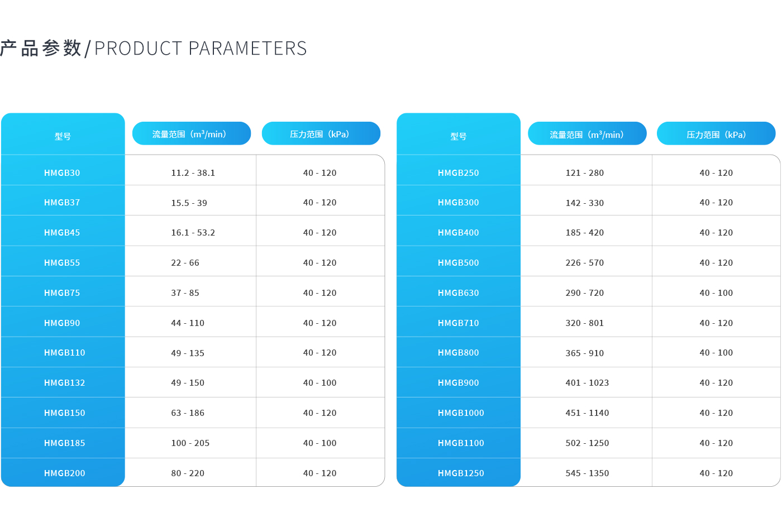
Task: Select the HMGB75 model cell
Action: pyautogui.click(x=63, y=291)
